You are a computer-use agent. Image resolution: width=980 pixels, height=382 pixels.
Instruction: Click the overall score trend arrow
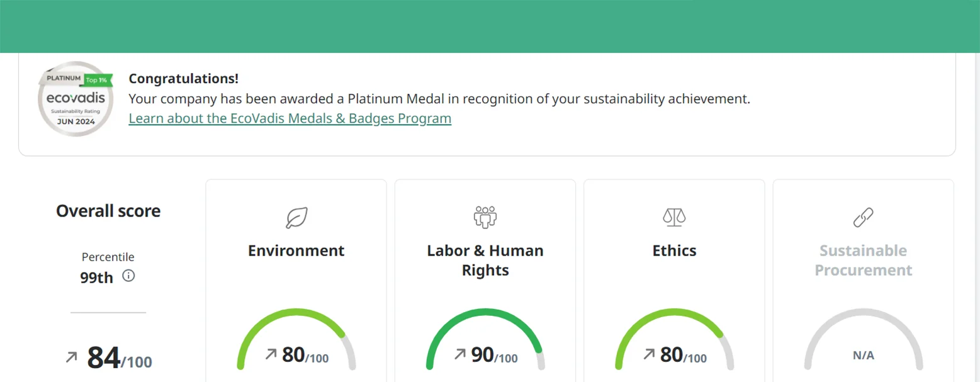(72, 358)
